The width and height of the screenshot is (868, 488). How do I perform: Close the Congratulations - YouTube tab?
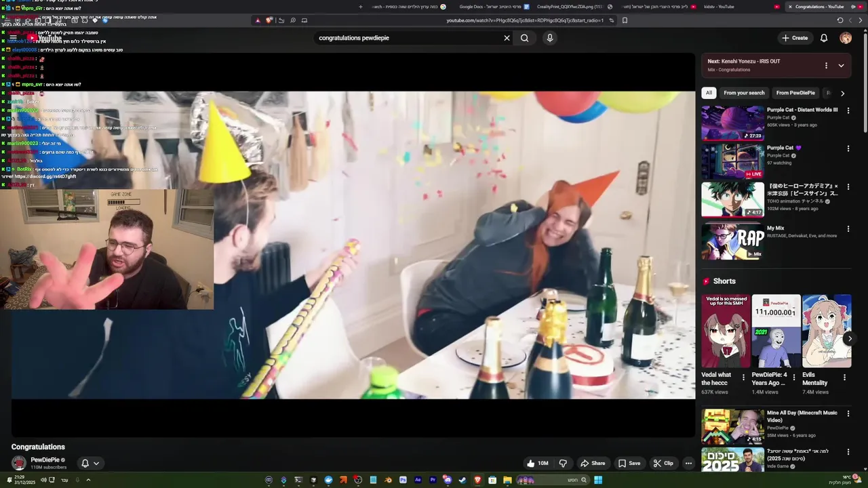tap(790, 7)
